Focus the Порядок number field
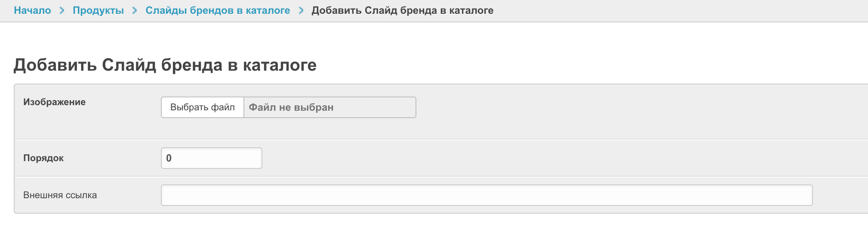The width and height of the screenshot is (868, 243). pos(211,158)
